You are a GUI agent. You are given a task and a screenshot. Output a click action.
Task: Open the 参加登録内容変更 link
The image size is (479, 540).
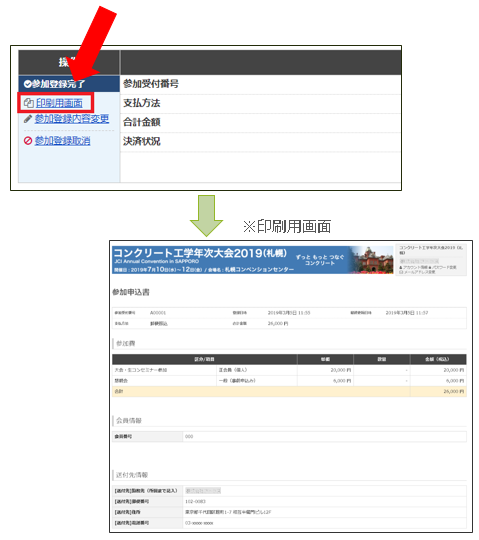point(72,119)
